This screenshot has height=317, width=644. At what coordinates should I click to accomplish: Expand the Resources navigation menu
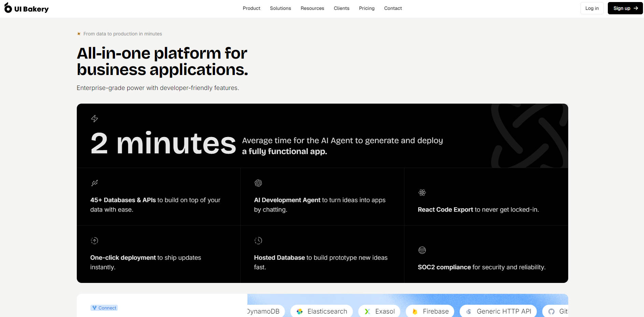[312, 8]
